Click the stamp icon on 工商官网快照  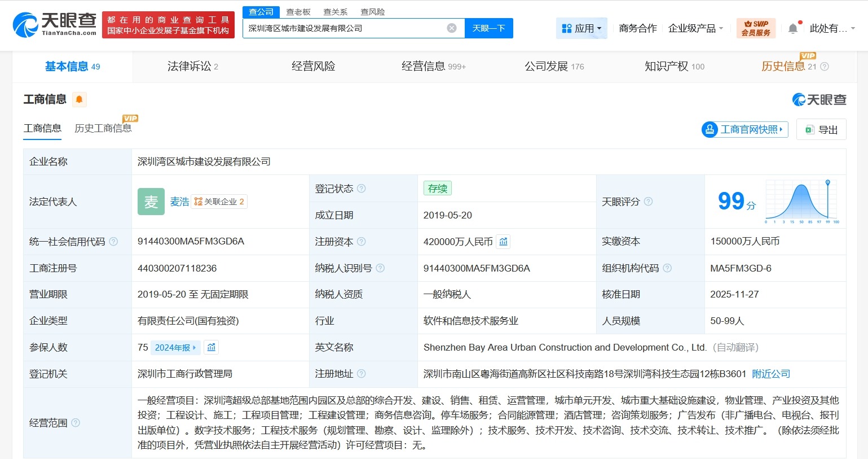click(x=710, y=129)
